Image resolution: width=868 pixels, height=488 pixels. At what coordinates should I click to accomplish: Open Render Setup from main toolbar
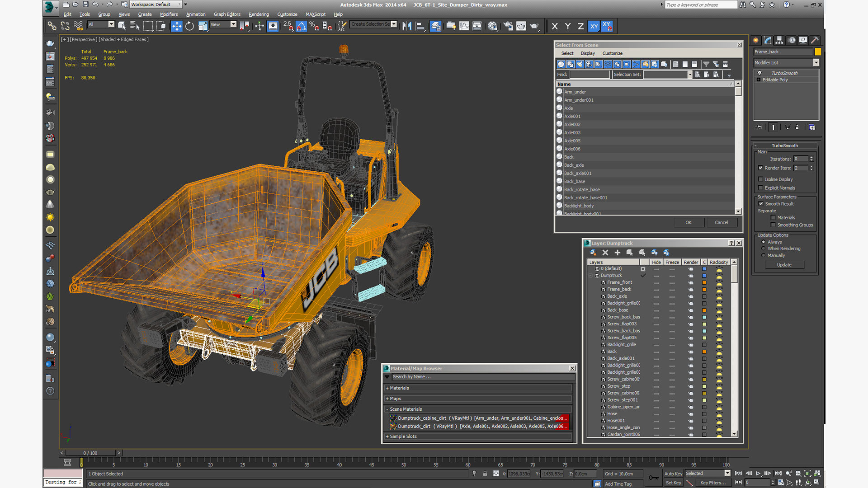[508, 26]
